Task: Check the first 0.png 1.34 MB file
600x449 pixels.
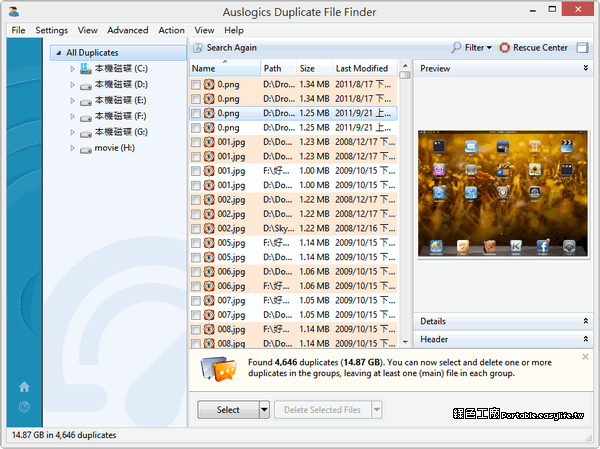Action: pos(196,85)
